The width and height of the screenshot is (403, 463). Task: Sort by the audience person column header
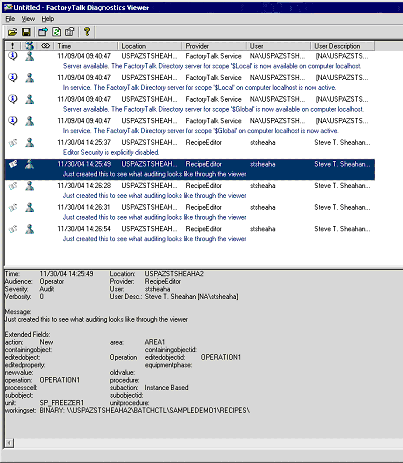click(x=29, y=46)
